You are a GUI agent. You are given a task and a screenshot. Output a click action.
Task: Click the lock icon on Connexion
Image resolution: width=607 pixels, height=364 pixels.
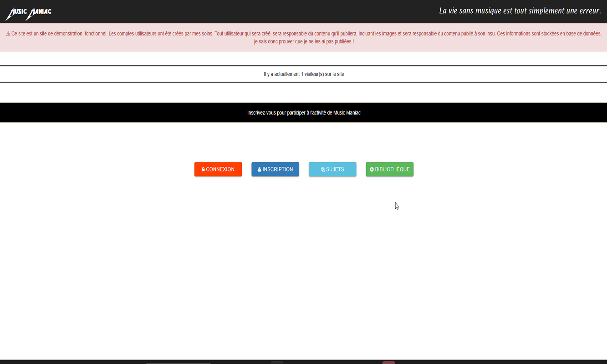pos(203,169)
